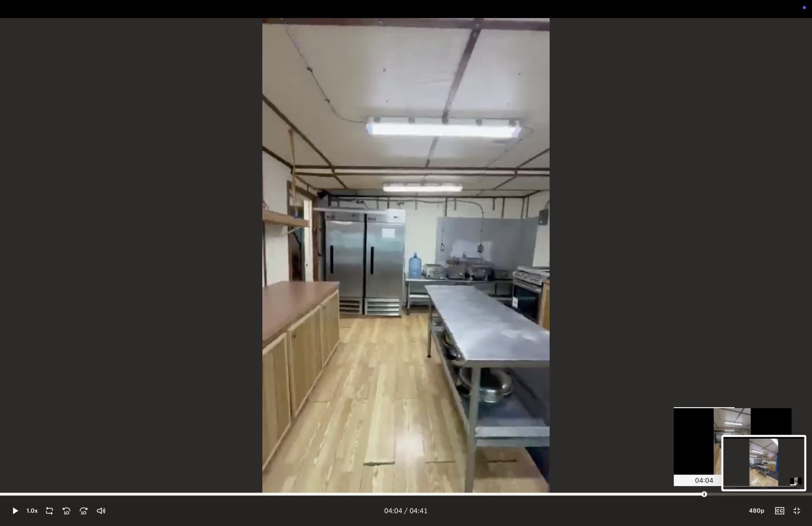Image resolution: width=812 pixels, height=526 pixels.
Task: Seek to the very start of the progress bar
Action: pyautogui.click(x=1, y=494)
